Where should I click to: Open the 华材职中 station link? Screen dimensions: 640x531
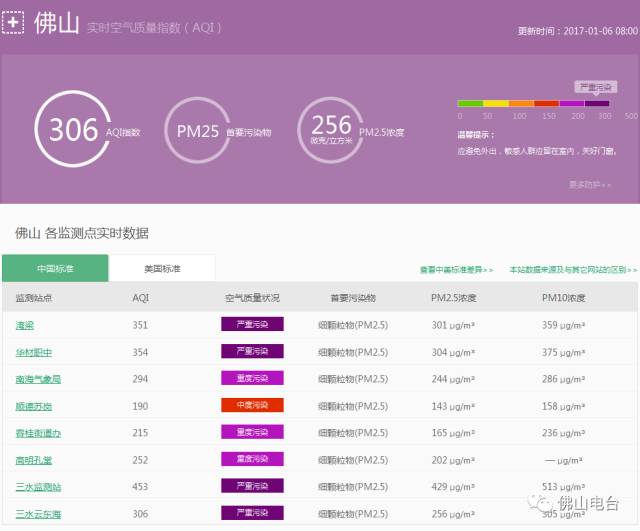[x=34, y=352]
